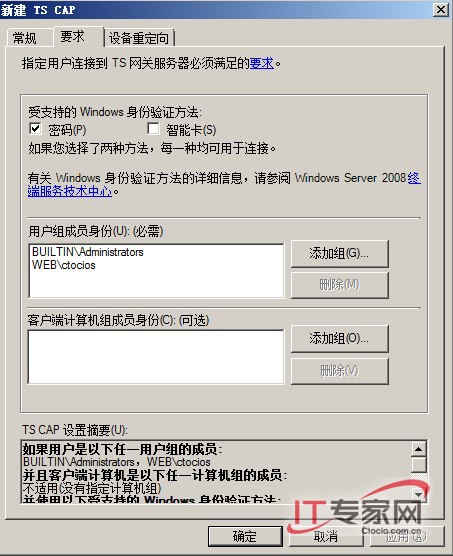Click the 取消 cancel button
This screenshot has width=453, height=556.
click(326, 536)
